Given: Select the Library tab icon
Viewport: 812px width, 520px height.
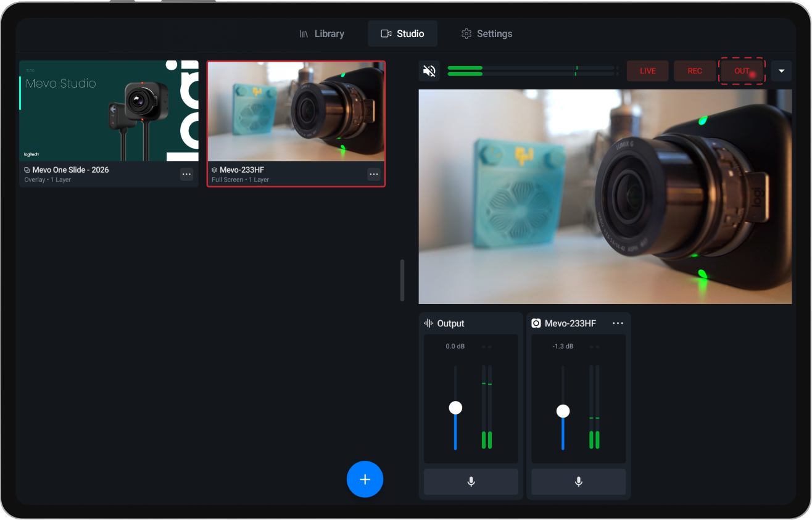Looking at the screenshot, I should [x=303, y=33].
